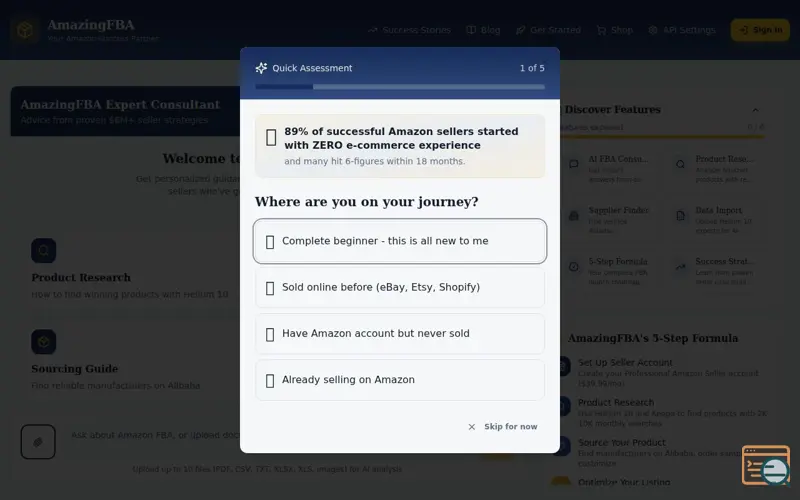This screenshot has width=800, height=500.
Task: Click 'Set Up Seller Account' step
Action: 625,362
